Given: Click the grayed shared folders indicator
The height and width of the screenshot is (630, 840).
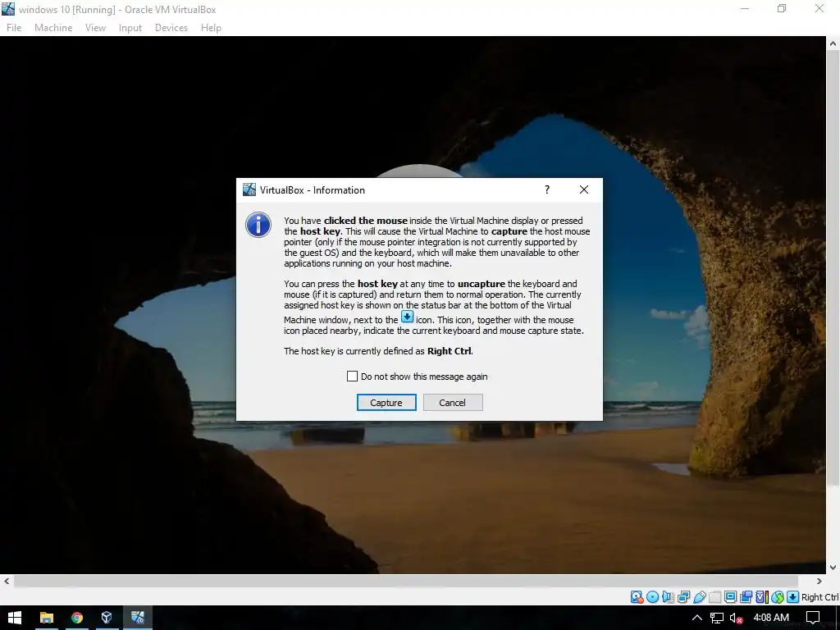Looking at the screenshot, I should click(715, 597).
